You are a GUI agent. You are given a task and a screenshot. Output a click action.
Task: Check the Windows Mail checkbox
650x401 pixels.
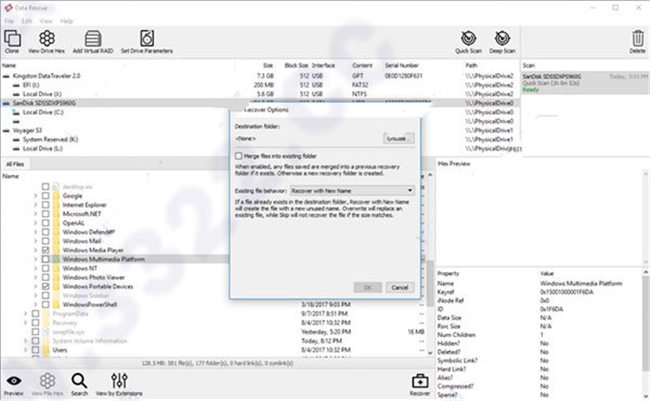click(x=46, y=241)
